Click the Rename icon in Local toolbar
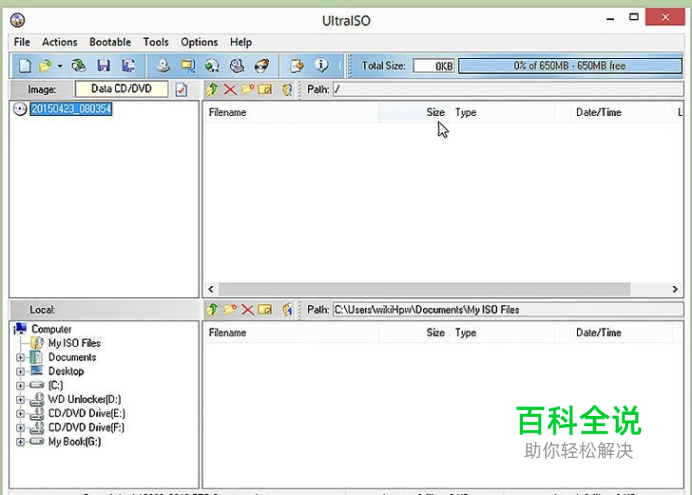 pyautogui.click(x=265, y=310)
